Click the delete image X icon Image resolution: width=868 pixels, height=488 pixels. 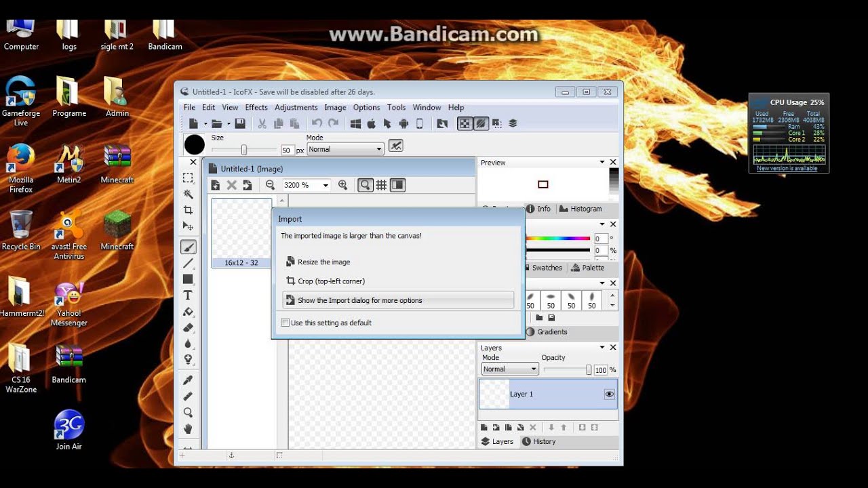click(231, 185)
